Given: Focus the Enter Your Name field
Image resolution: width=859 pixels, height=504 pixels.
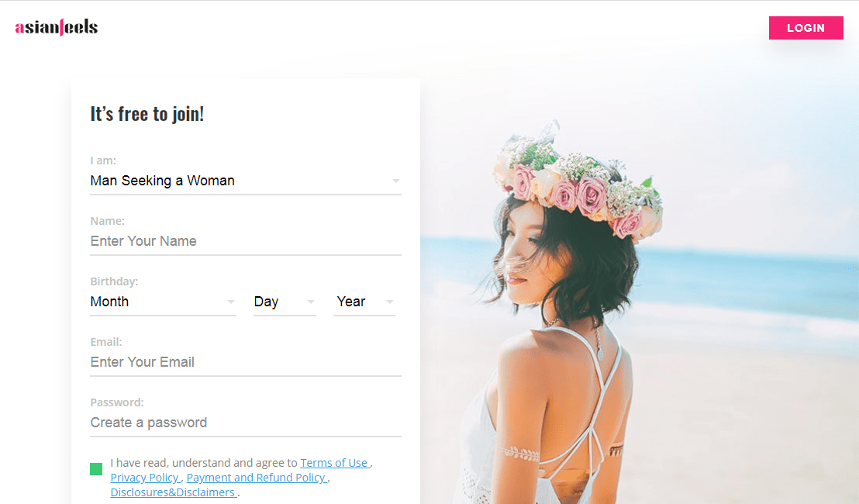Looking at the screenshot, I should pos(246,241).
